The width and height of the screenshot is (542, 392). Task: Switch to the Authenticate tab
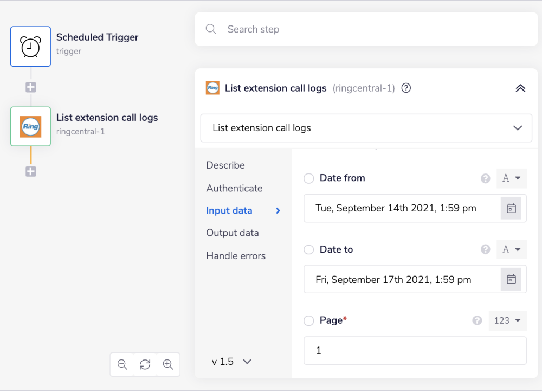tap(234, 188)
